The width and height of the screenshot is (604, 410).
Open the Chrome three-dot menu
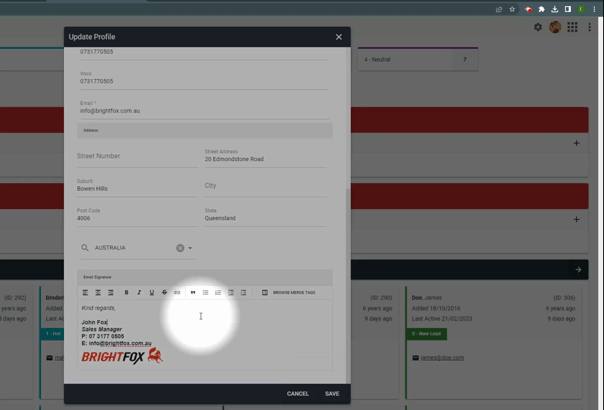(594, 9)
